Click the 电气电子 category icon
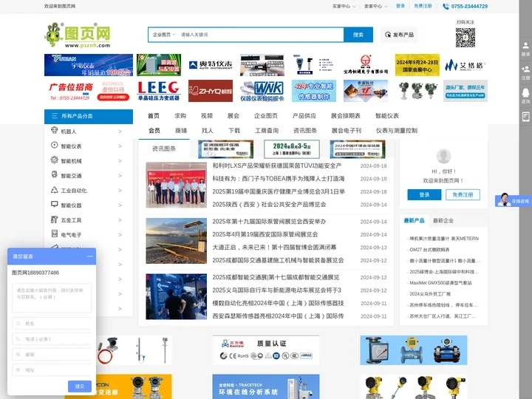This screenshot has width=532, height=399. (x=54, y=233)
